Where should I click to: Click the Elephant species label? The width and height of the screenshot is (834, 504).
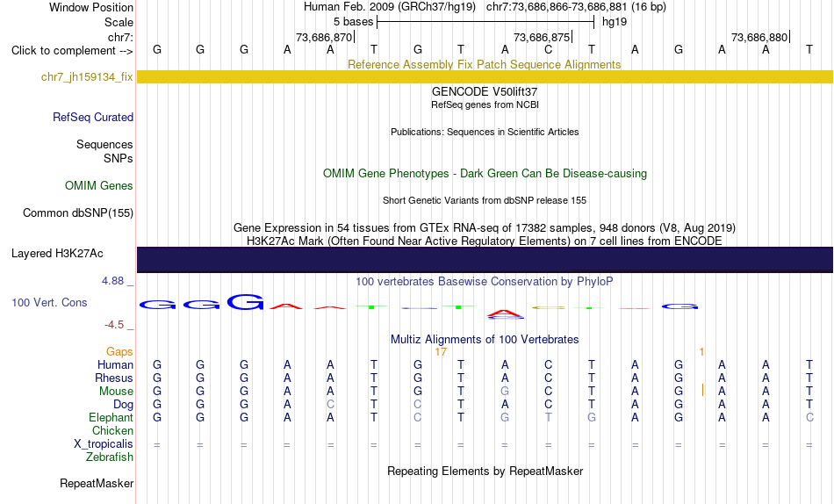coord(111,417)
